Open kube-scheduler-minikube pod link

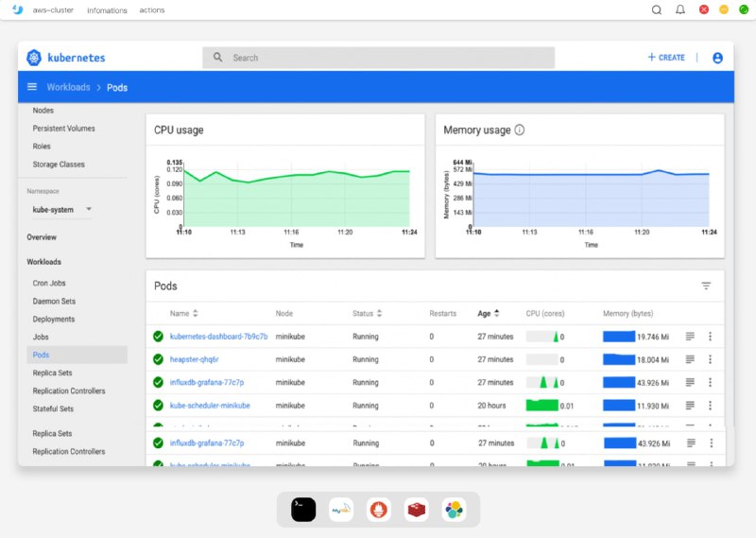(210, 406)
